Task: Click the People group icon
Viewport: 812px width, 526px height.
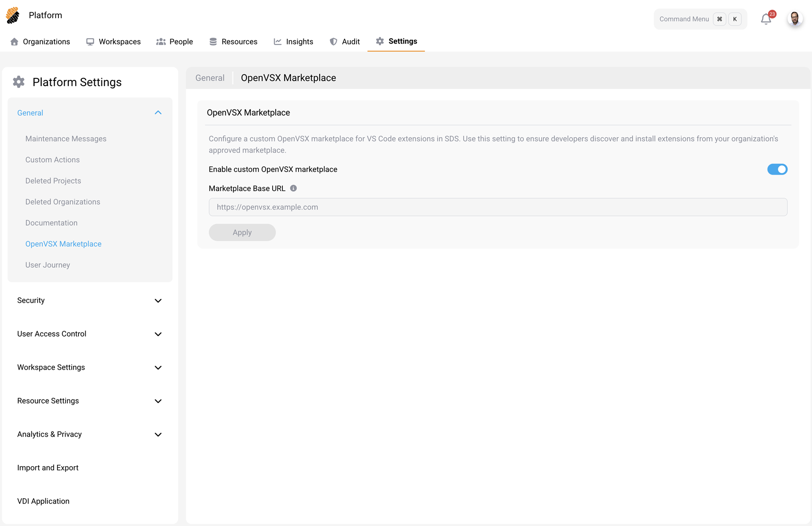Action: [161, 42]
